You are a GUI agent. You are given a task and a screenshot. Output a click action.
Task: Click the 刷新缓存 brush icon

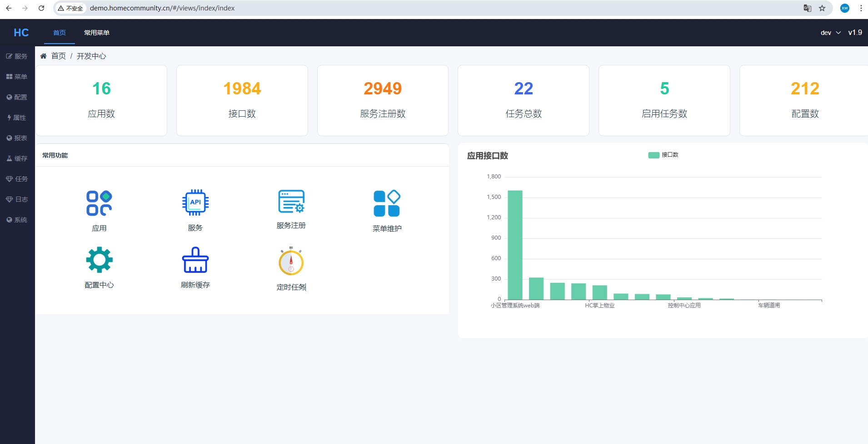click(x=195, y=260)
